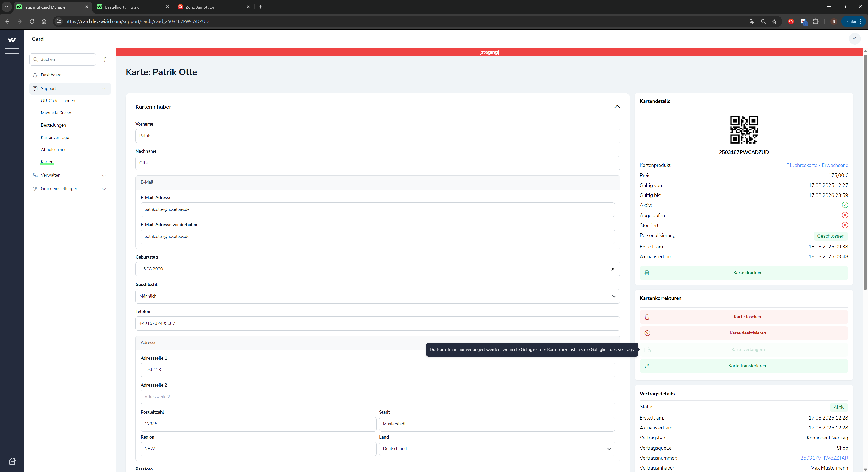Collapse the Karteninhaber section
Viewport: 868px width, 472px height.
[617, 107]
